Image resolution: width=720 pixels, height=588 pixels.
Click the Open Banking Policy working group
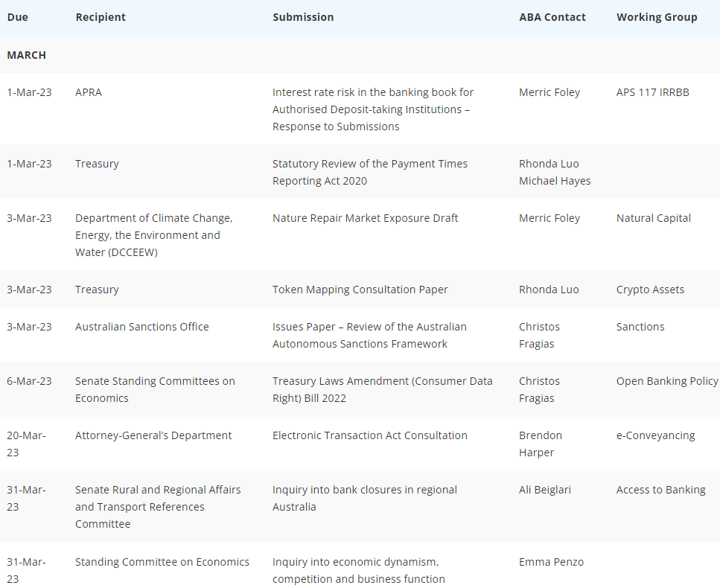tap(667, 381)
